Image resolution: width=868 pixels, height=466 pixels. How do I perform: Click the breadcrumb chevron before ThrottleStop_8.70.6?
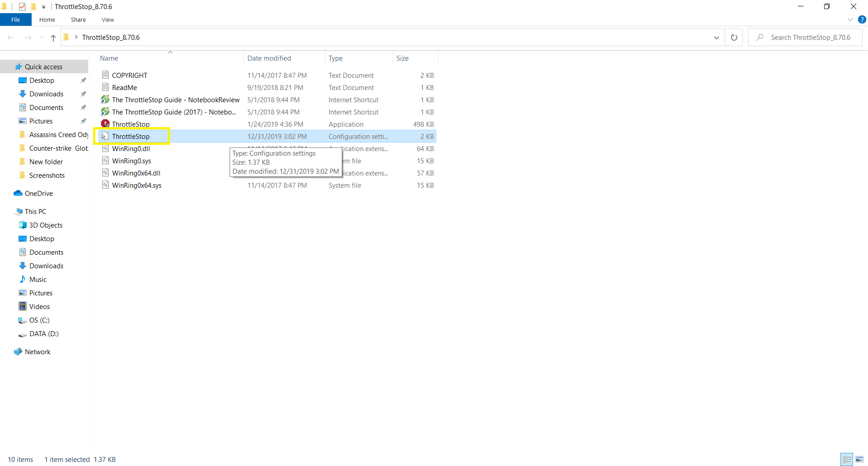[x=76, y=37]
